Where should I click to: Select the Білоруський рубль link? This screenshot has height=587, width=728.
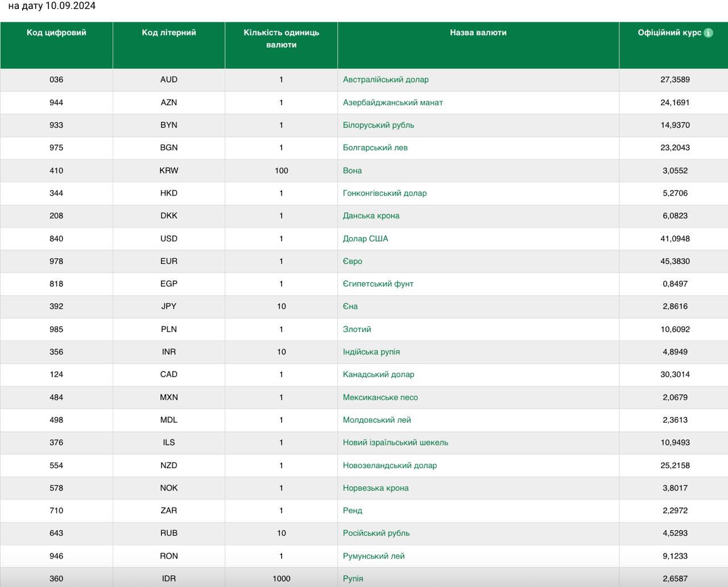pos(378,125)
